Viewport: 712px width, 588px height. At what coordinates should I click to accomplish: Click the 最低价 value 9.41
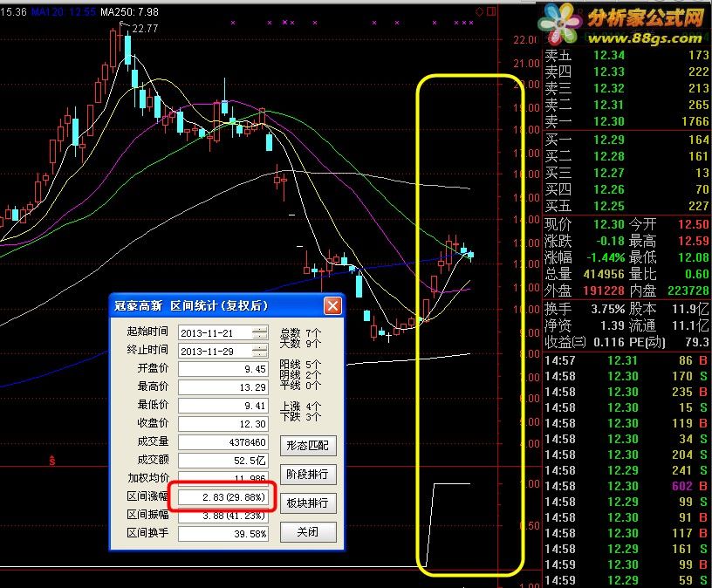223,406
